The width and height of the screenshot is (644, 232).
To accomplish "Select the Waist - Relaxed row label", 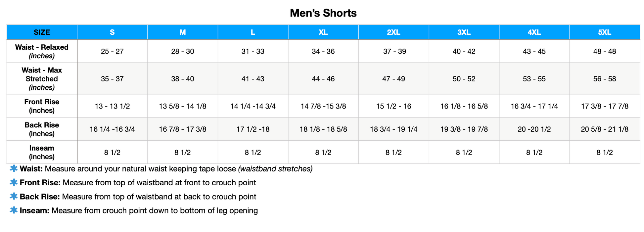I will [x=42, y=51].
